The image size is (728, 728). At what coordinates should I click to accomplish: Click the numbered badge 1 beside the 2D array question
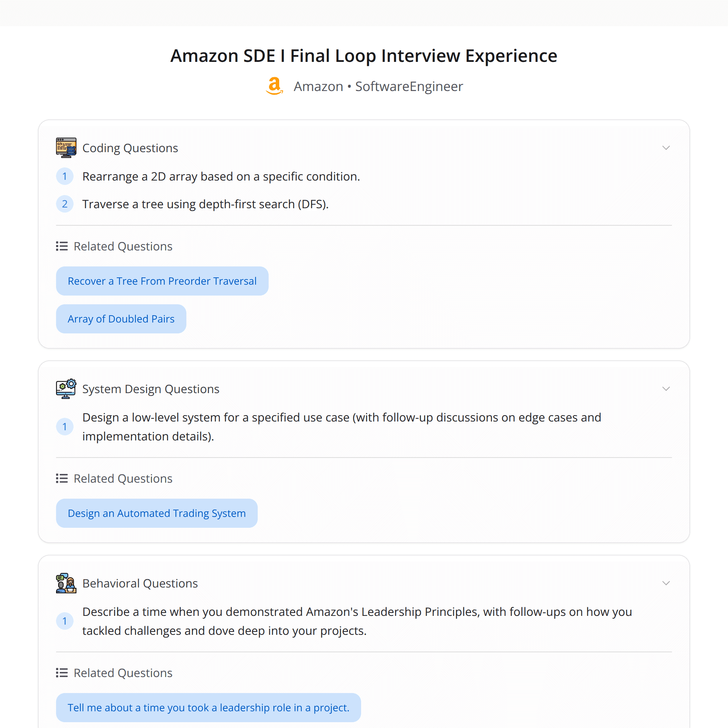coord(65,176)
